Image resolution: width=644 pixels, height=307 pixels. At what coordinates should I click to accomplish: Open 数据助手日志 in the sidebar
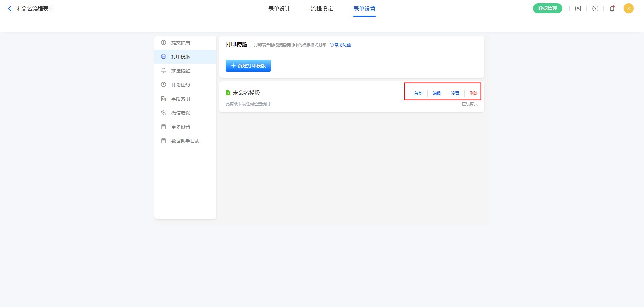tap(185, 141)
